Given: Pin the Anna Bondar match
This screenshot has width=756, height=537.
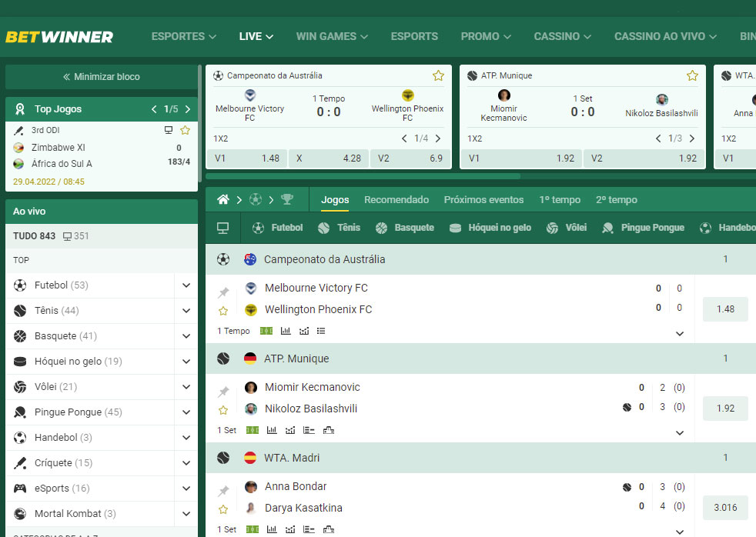Looking at the screenshot, I should point(223,491).
